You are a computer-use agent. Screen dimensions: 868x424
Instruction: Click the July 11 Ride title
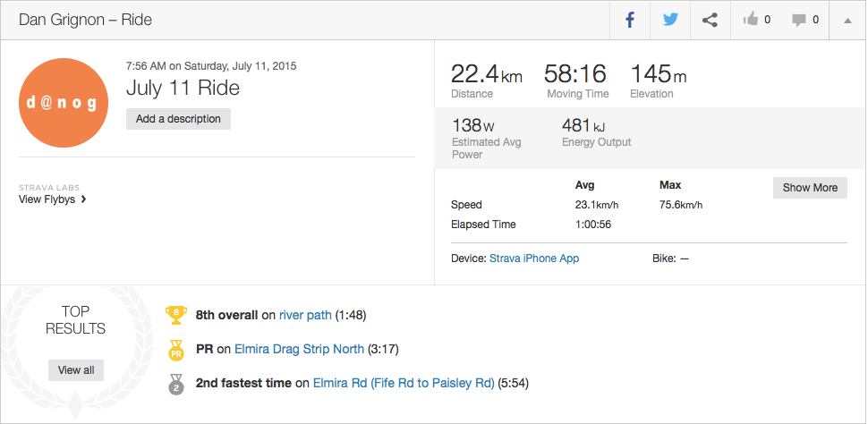183,88
